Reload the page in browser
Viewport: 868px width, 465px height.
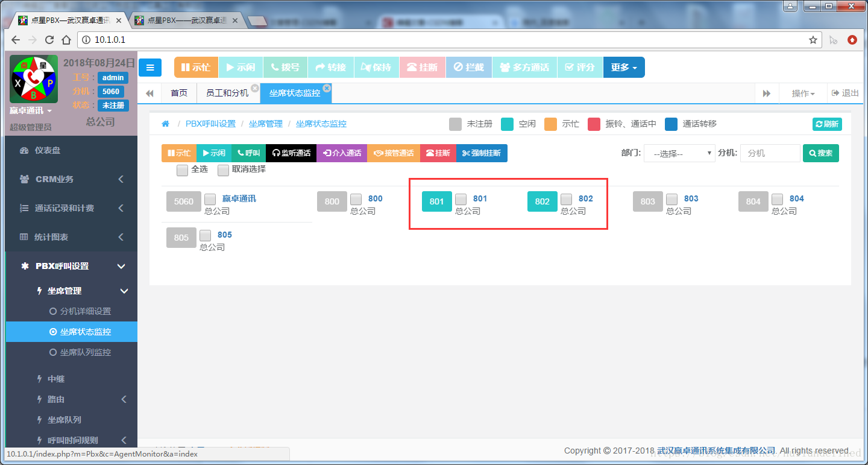49,40
